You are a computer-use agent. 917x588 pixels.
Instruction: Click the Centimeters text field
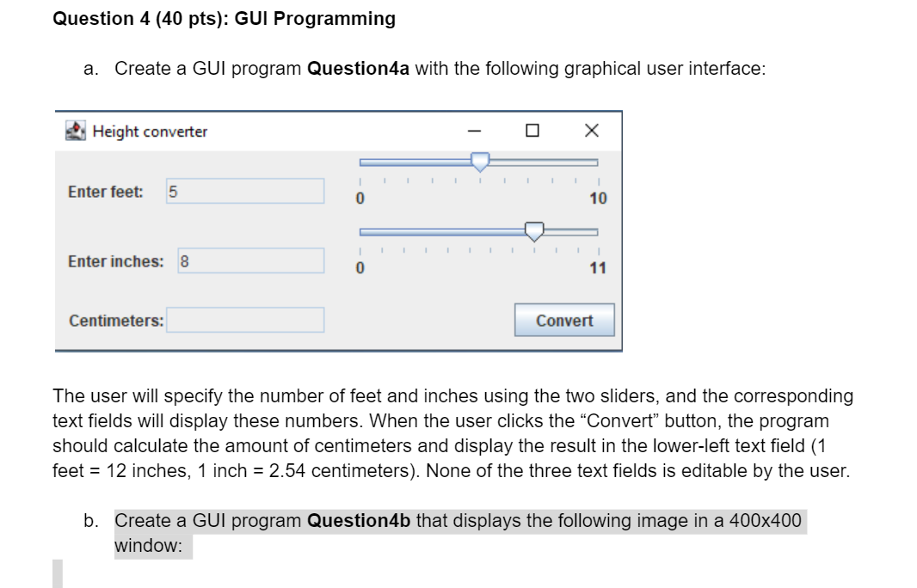245,320
